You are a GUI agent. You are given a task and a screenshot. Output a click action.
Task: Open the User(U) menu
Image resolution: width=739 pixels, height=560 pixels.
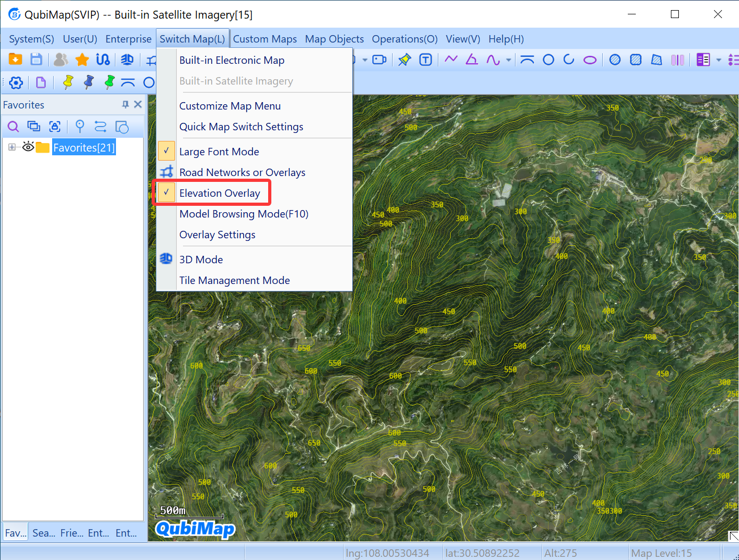80,39
